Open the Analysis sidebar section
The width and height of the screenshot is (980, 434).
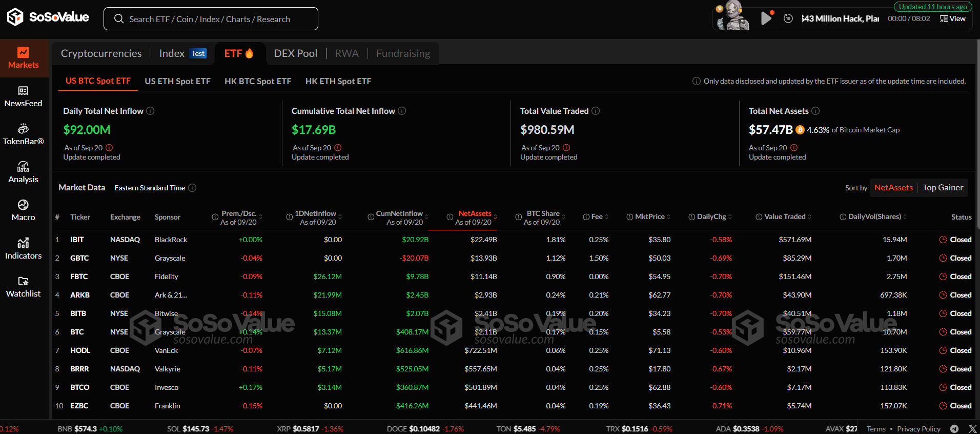24,172
